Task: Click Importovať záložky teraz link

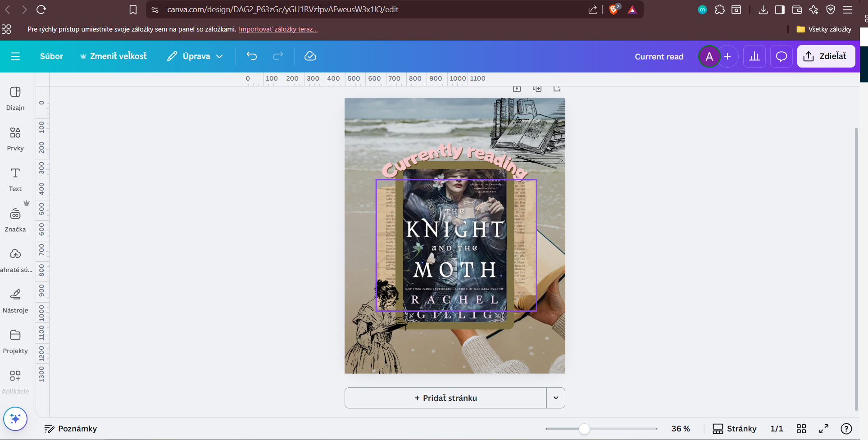Action: coord(278,29)
